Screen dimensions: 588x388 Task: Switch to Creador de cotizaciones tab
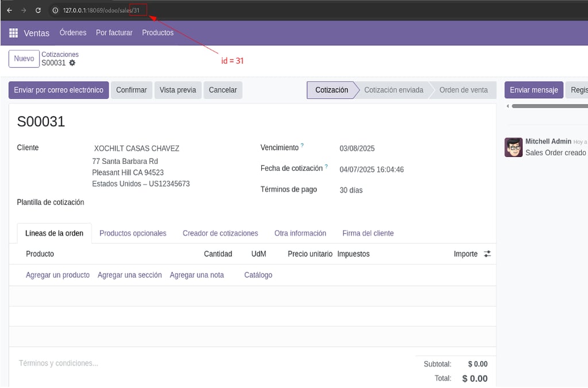tap(220, 233)
